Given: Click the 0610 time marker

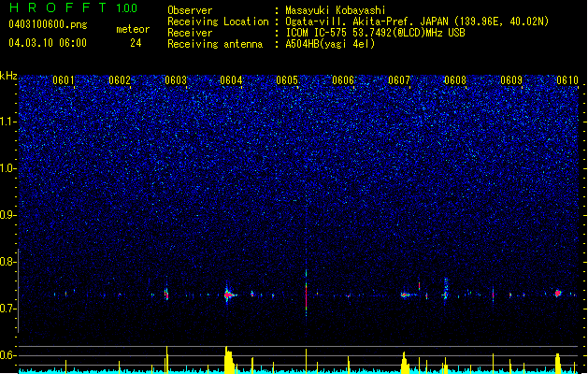Looking at the screenshot, I should (x=567, y=79).
